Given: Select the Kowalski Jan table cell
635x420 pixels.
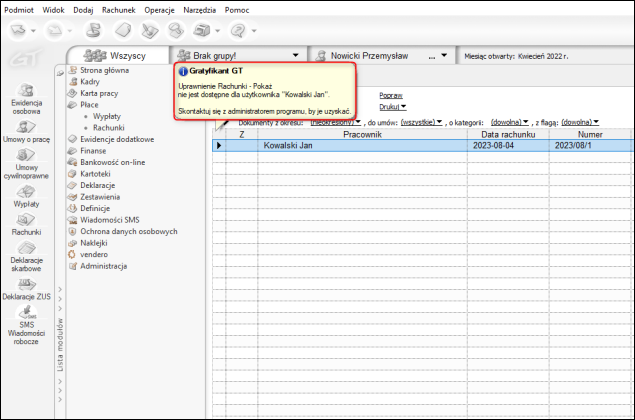Looking at the screenshot, I should [x=362, y=145].
